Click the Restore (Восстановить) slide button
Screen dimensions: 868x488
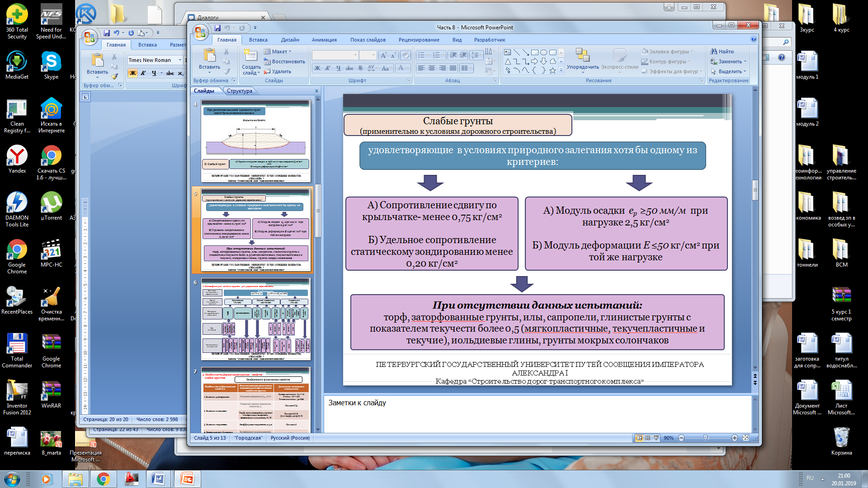[284, 61]
